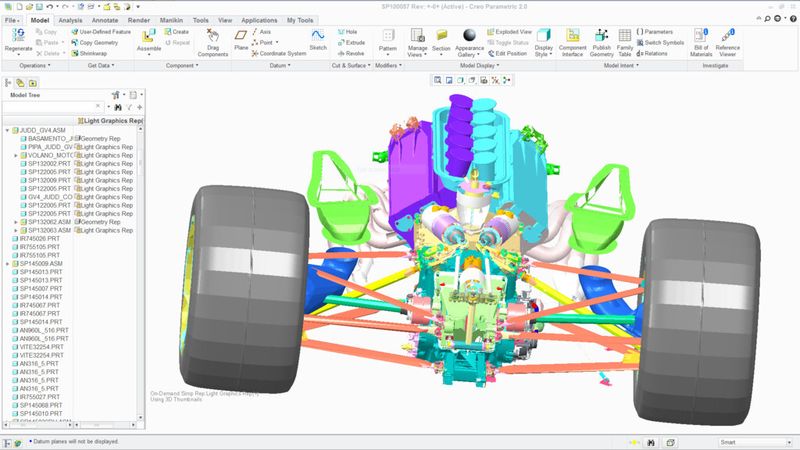Switch to the Render tab
Screen dimensions: 800x450
pos(139,20)
